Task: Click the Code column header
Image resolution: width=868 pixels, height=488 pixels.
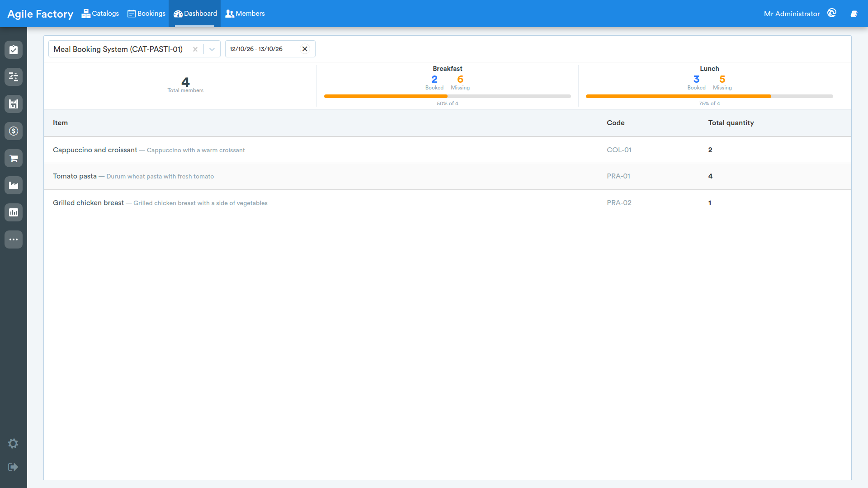Action: 615,123
